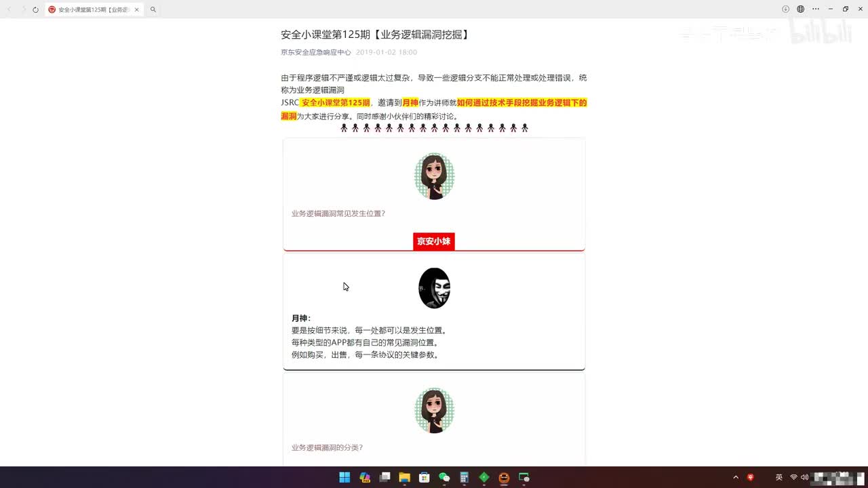Image resolution: width=868 pixels, height=488 pixels.
Task: Click the red shield tray icon
Action: (x=751, y=477)
